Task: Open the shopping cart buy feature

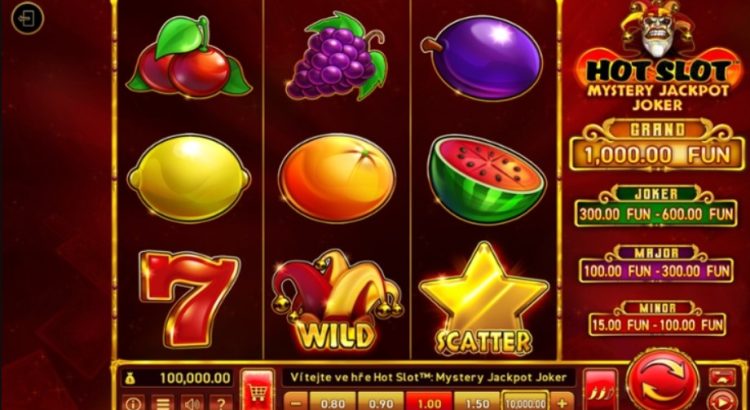Action: pos(257,390)
